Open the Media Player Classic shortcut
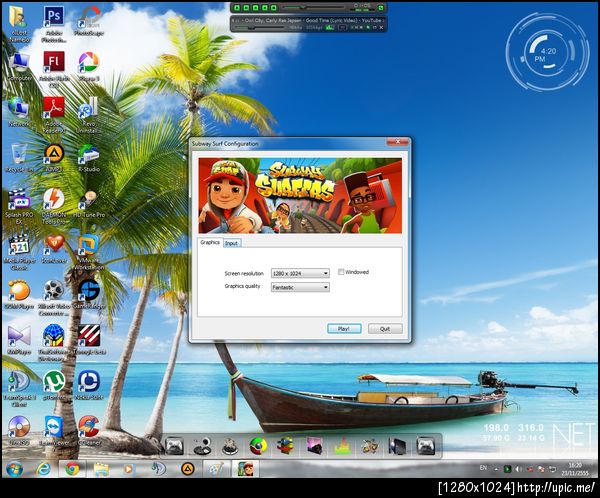 (x=19, y=252)
